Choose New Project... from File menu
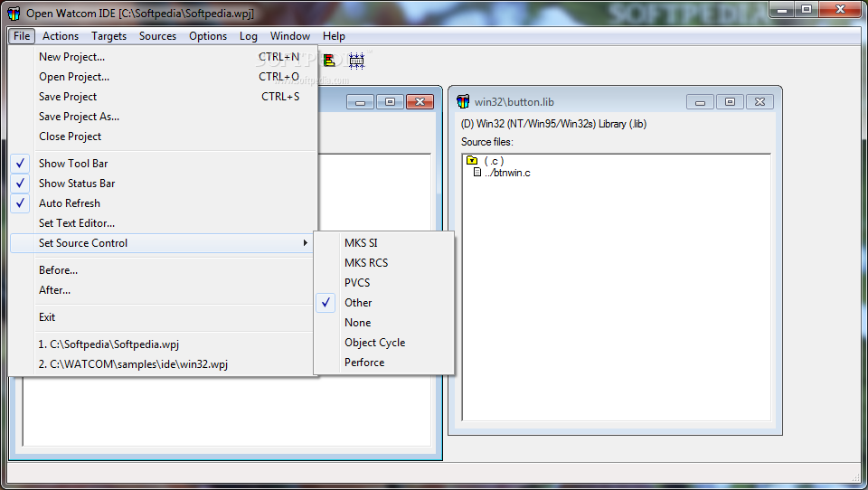 tap(164, 57)
